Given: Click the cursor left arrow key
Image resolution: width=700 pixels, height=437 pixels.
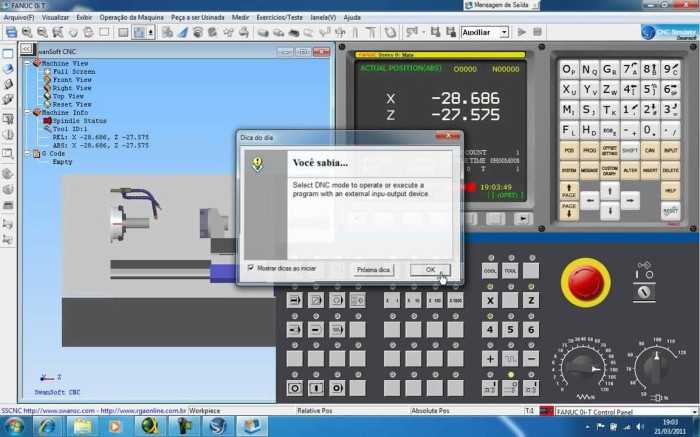Looking at the screenshot, I should (590, 201).
